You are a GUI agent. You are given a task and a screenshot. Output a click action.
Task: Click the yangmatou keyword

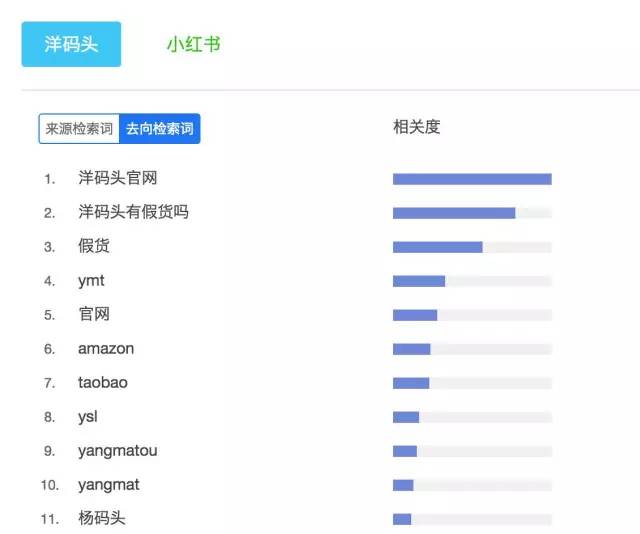(118, 451)
